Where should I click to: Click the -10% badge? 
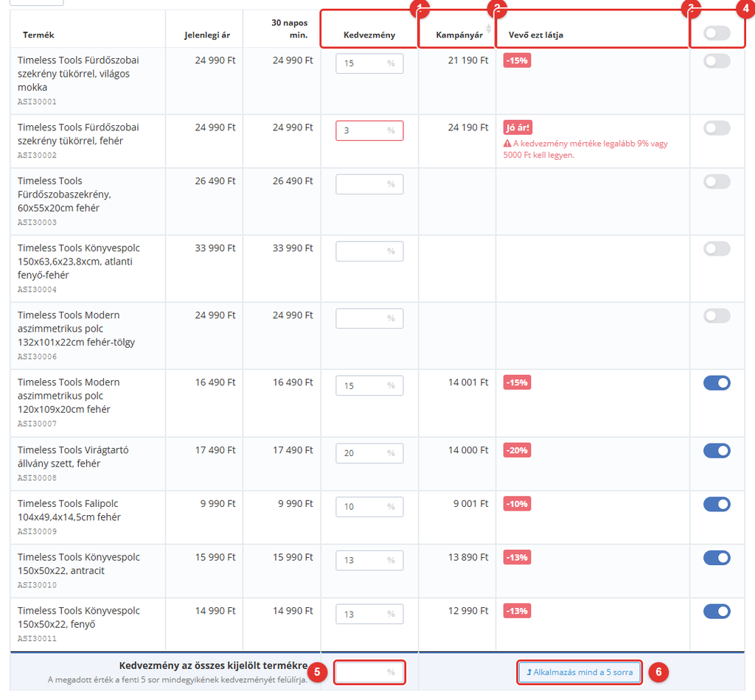coord(517,504)
